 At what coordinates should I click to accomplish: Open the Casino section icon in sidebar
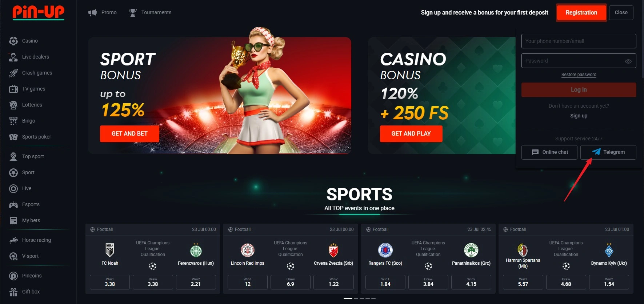13,41
